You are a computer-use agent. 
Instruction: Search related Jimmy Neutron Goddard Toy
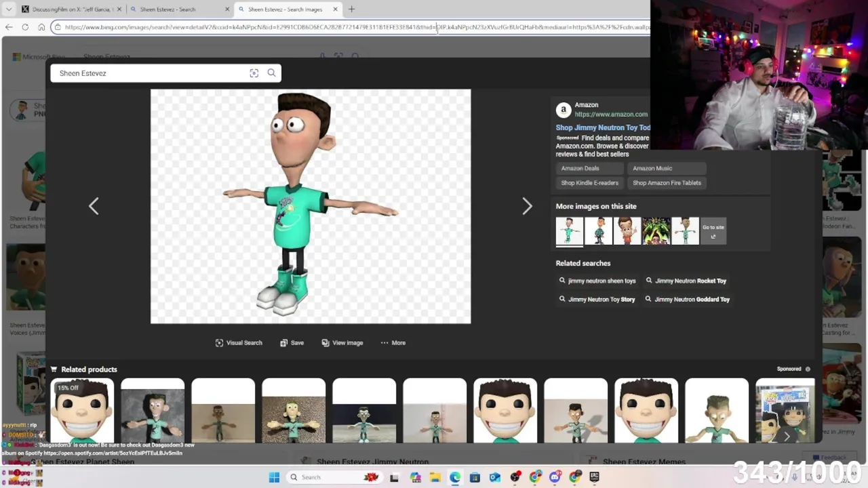pos(688,299)
